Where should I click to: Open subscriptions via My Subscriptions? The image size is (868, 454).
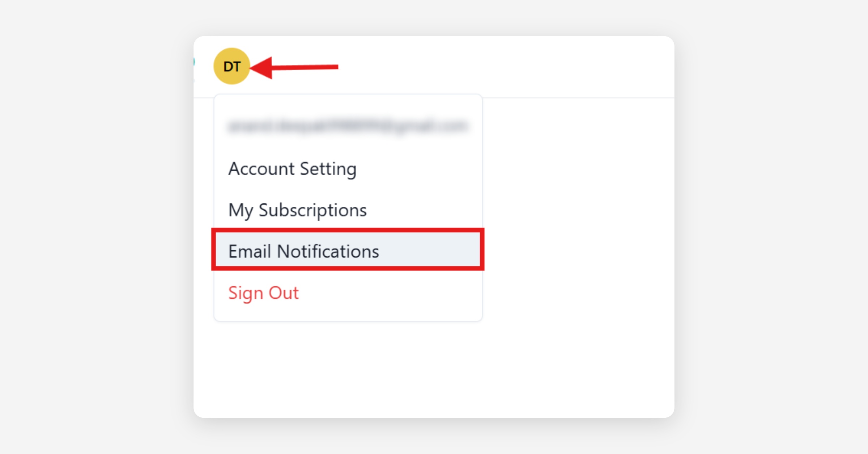(297, 210)
